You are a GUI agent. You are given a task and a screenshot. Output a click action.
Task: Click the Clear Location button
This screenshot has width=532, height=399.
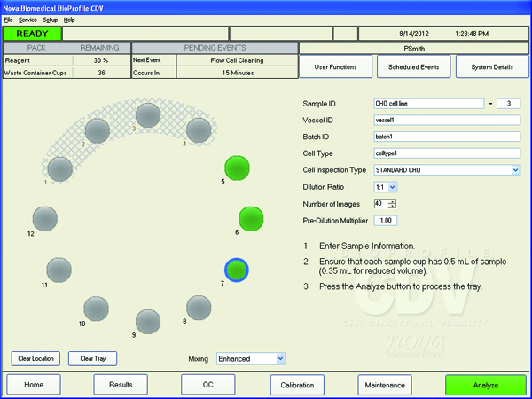(35, 358)
